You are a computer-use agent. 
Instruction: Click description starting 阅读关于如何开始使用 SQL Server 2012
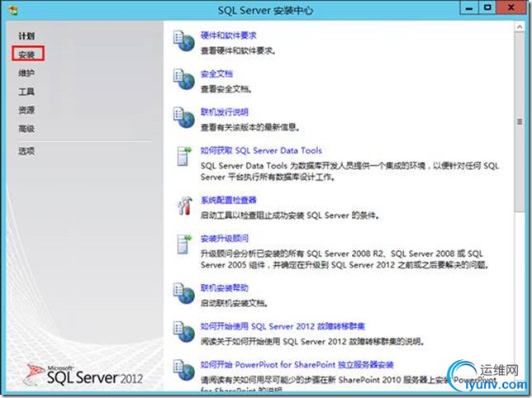tap(312, 341)
